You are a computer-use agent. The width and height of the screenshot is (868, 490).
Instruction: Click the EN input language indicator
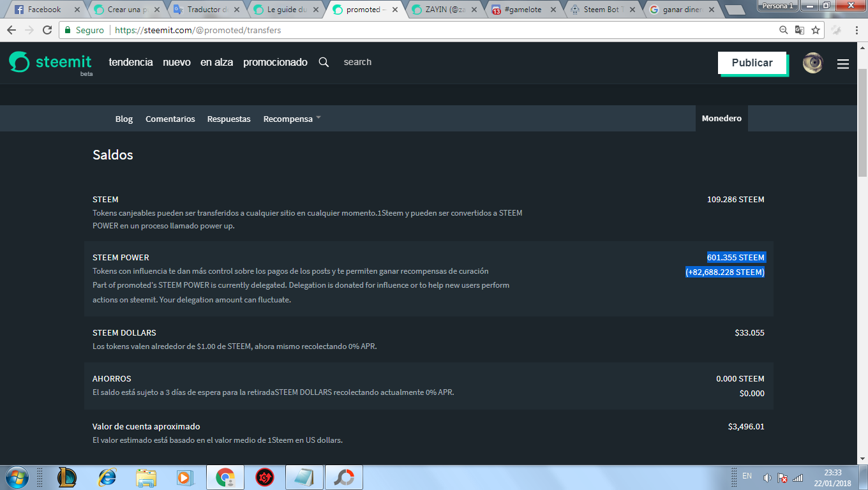(x=747, y=476)
